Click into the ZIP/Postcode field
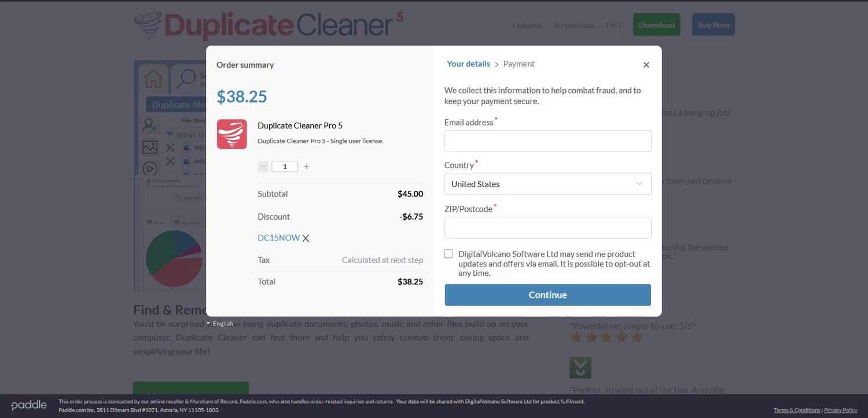 [x=547, y=228]
